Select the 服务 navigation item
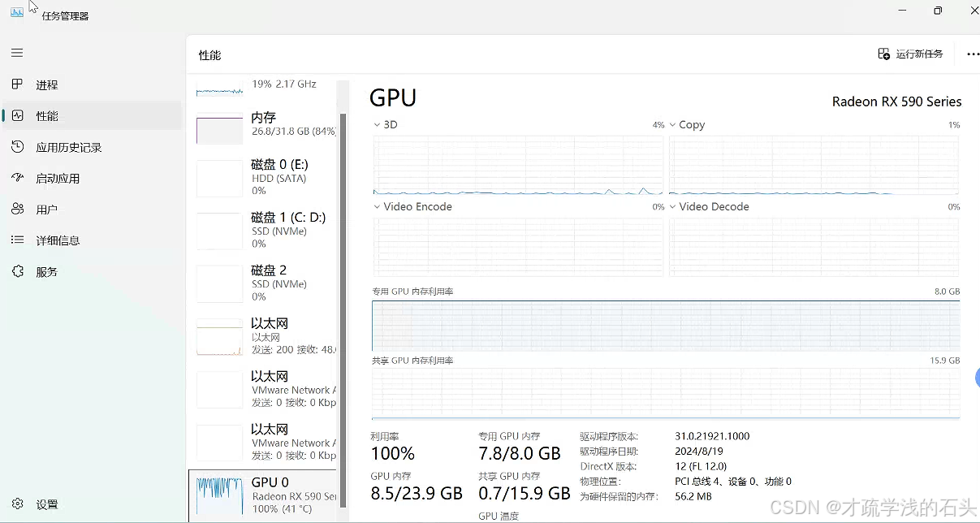The height and width of the screenshot is (523, 980). pos(92,271)
